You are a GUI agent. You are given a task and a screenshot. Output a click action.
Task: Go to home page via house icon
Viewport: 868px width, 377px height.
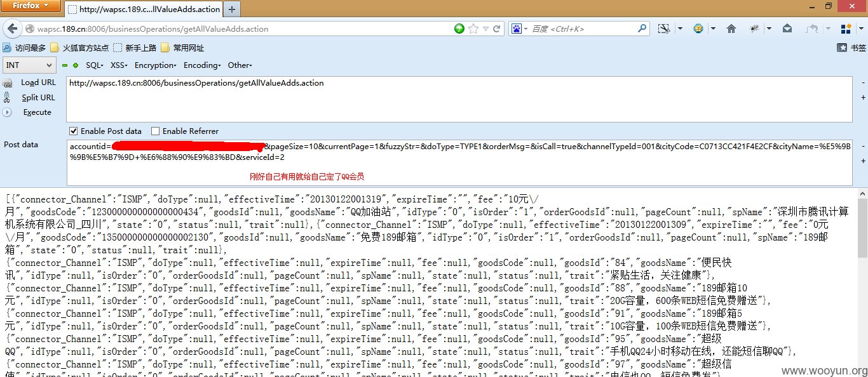pos(731,29)
